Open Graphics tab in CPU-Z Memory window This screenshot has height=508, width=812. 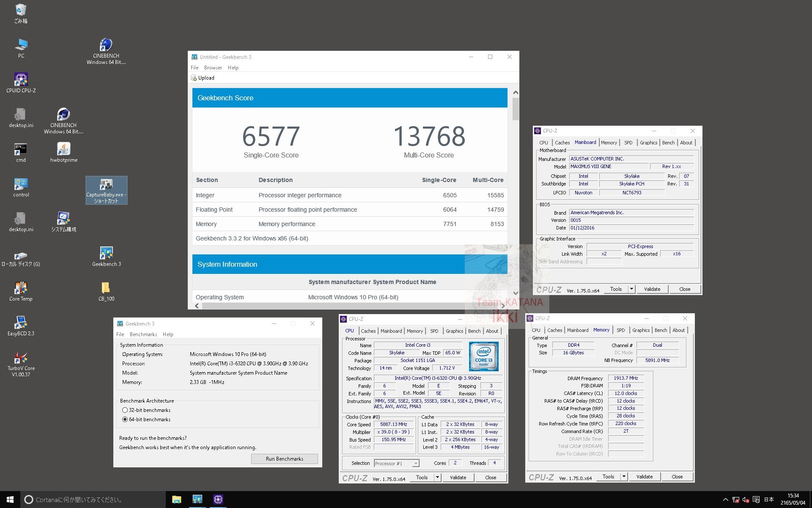coord(641,330)
